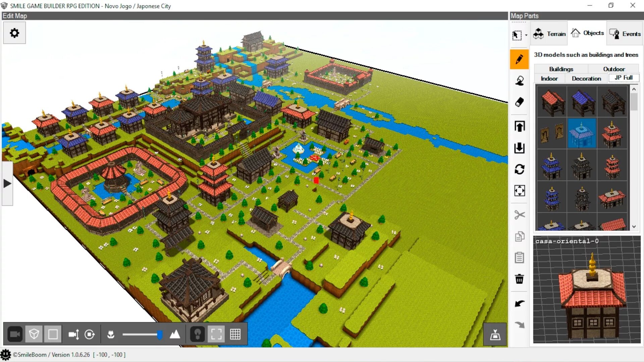This screenshot has width=644, height=362.
Task: Open the selection tool dropdown arrow
Action: pos(526,35)
